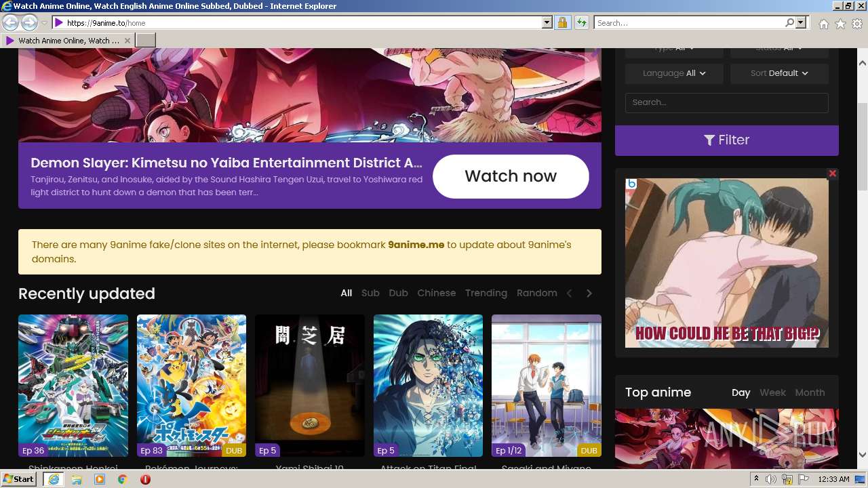Open the Top anime featured banner image
The width and height of the screenshot is (868, 488).
tap(726, 437)
